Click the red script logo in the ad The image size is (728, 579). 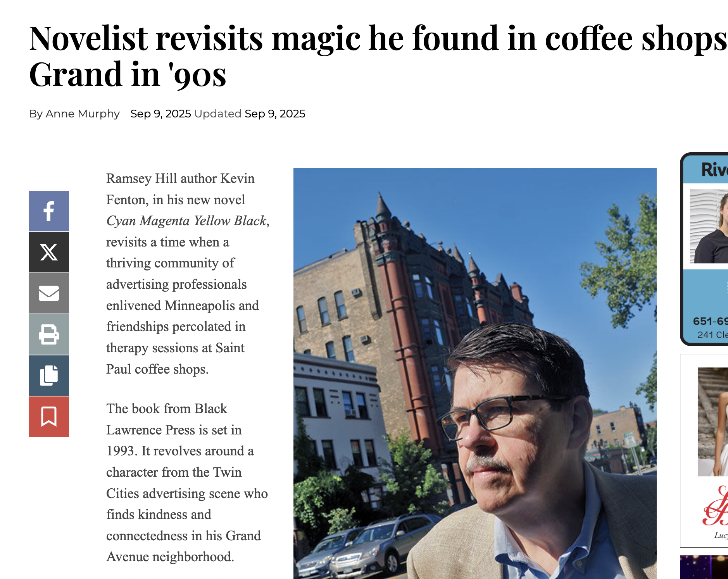pos(715,506)
